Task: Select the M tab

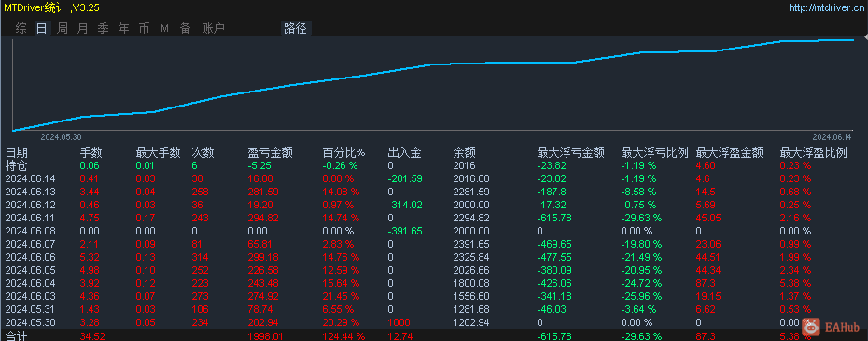Action: click(164, 28)
